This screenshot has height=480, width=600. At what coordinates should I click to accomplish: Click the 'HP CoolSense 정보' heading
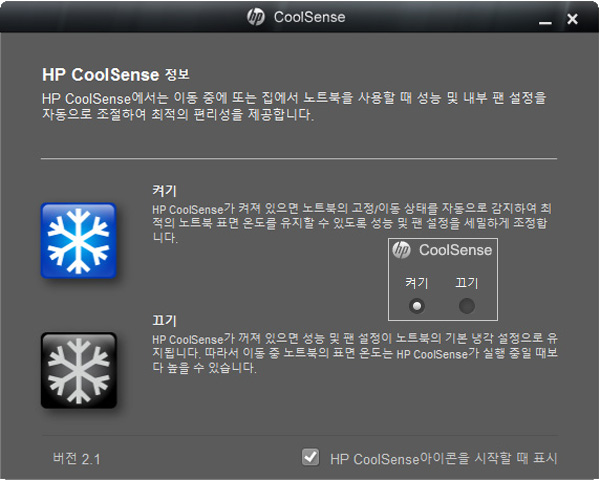116,75
